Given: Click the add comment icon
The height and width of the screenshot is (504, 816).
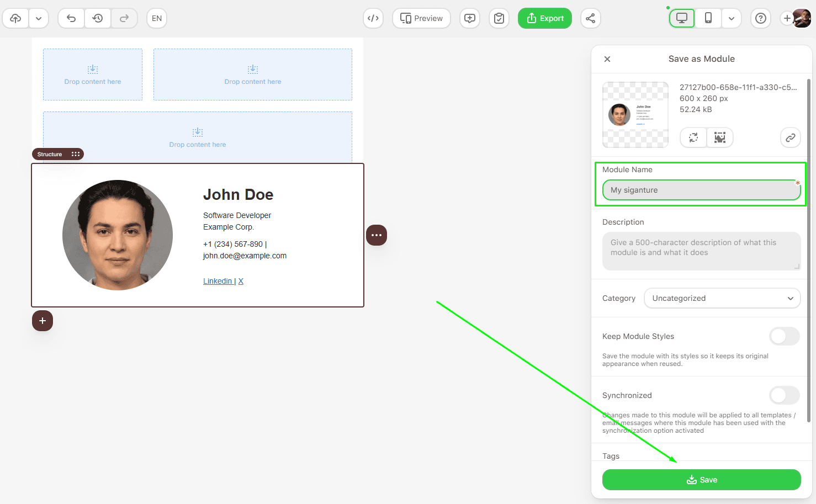Looking at the screenshot, I should [470, 18].
